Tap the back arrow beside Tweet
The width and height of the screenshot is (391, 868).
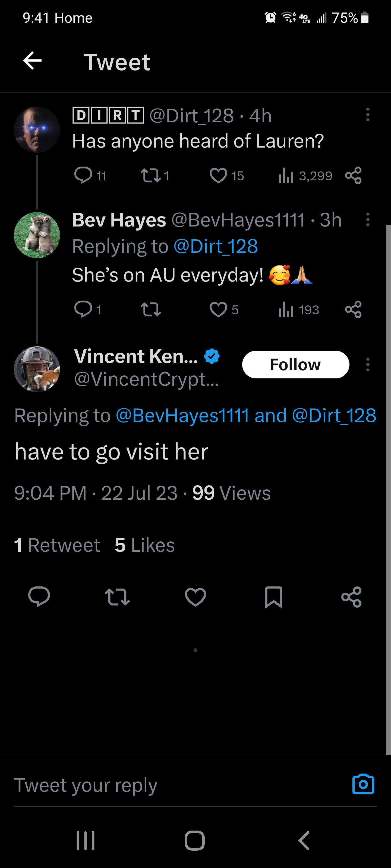click(32, 61)
